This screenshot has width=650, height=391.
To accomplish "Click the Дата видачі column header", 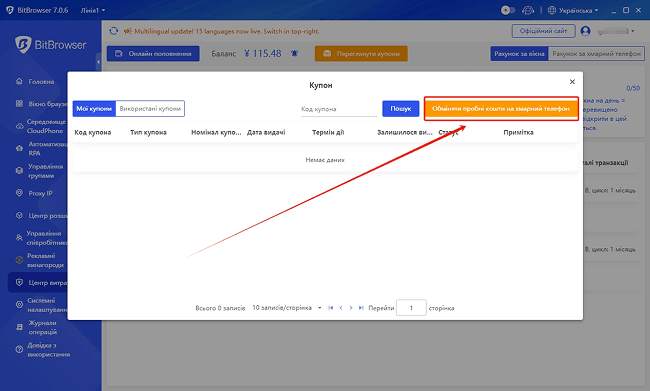I will click(x=266, y=132).
